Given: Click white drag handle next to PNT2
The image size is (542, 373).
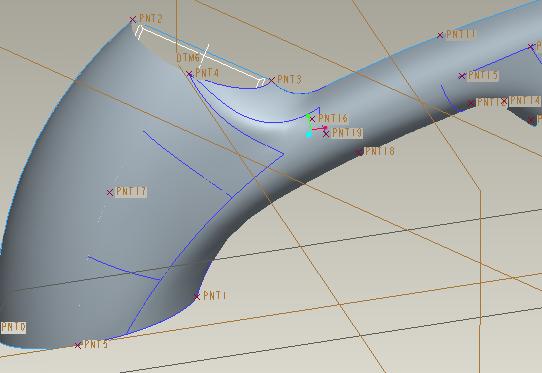Looking at the screenshot, I should 139,32.
